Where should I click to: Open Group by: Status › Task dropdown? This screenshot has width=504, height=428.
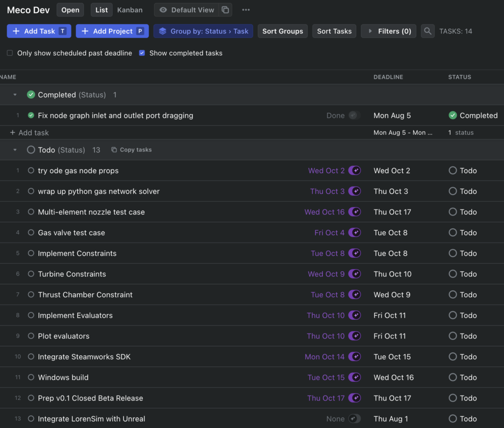click(x=203, y=31)
